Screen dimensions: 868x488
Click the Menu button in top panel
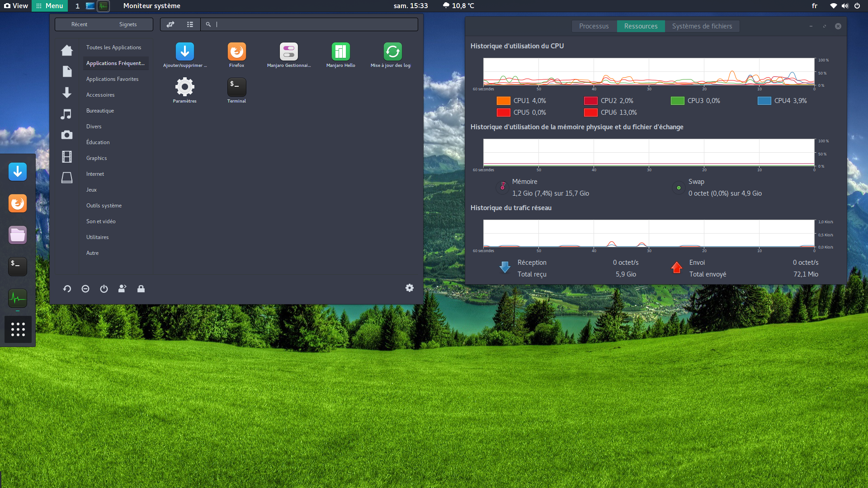(50, 6)
